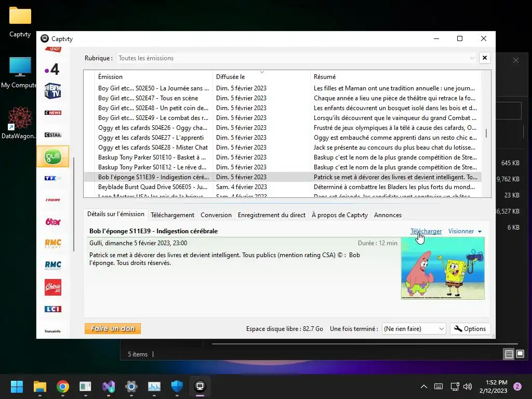Select row 'Baskup Tony Parker S01E12'

[282, 167]
